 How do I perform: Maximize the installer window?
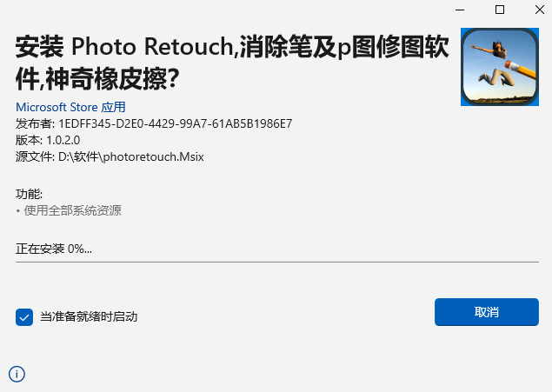pyautogui.click(x=500, y=10)
